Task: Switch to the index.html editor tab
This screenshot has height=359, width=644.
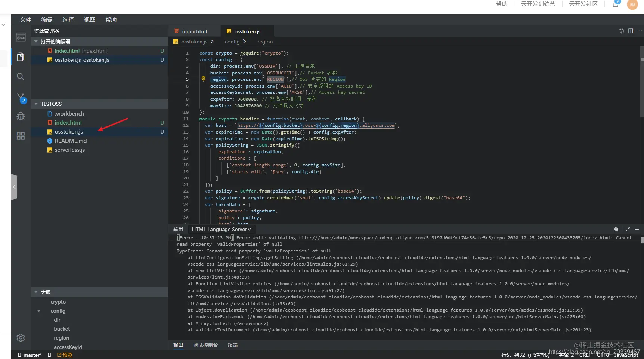Action: (x=194, y=31)
